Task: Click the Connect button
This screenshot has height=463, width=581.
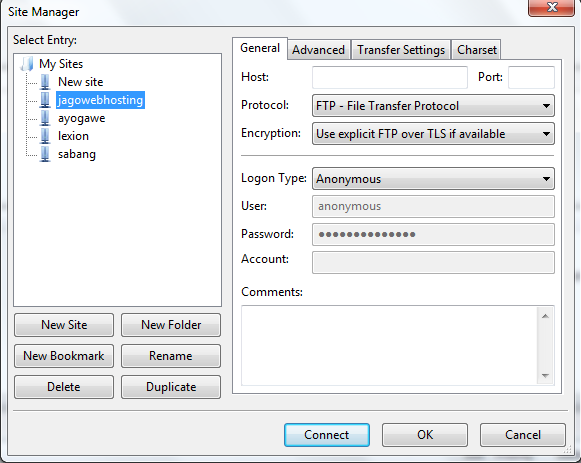Action: pos(327,435)
